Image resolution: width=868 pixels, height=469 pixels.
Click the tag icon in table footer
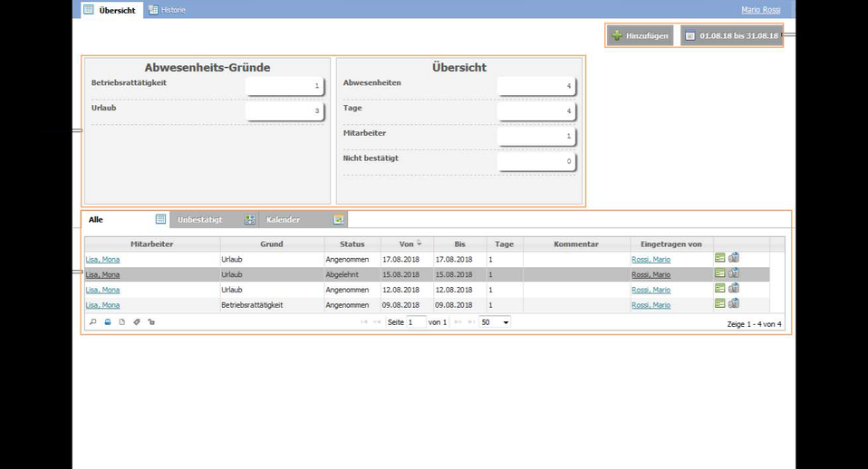tap(137, 322)
